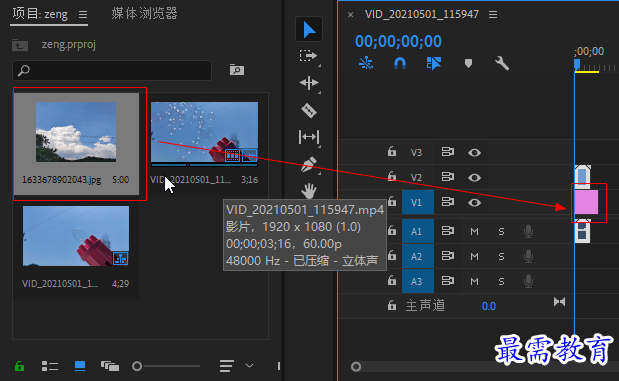619x381 pixels.
Task: Toggle sync lock for track V2
Action: (448, 176)
